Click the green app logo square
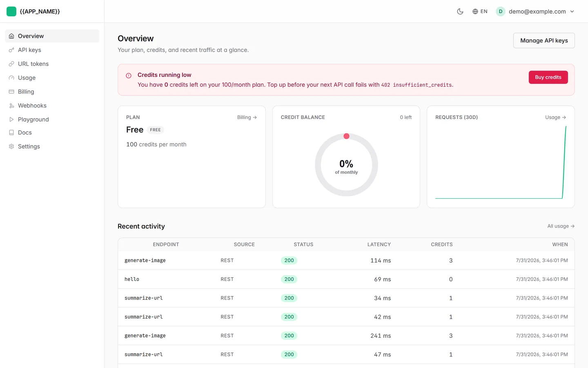The image size is (588, 368). coord(11,11)
